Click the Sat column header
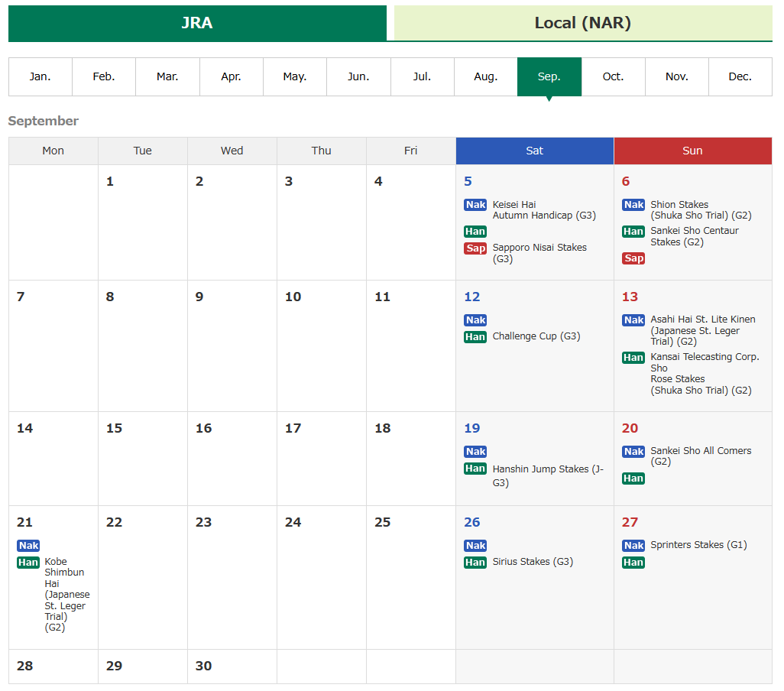Viewport: 784px width, 691px height. tap(534, 151)
